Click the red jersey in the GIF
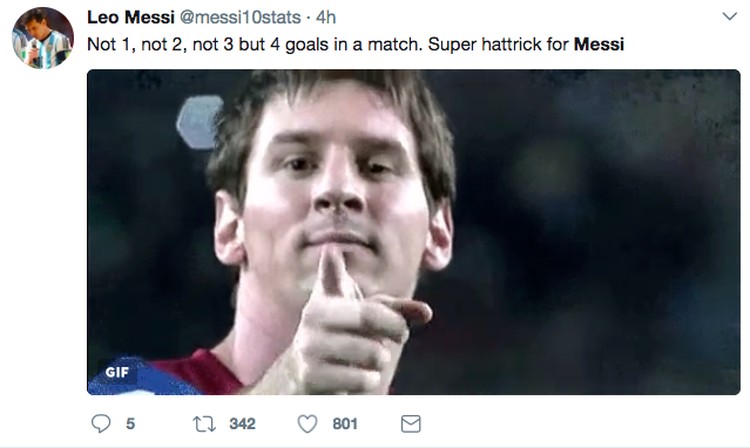750x448 pixels. pyautogui.click(x=195, y=376)
